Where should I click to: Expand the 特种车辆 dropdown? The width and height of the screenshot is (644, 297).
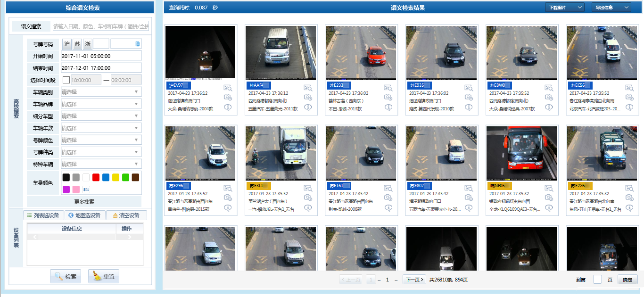pyautogui.click(x=101, y=164)
